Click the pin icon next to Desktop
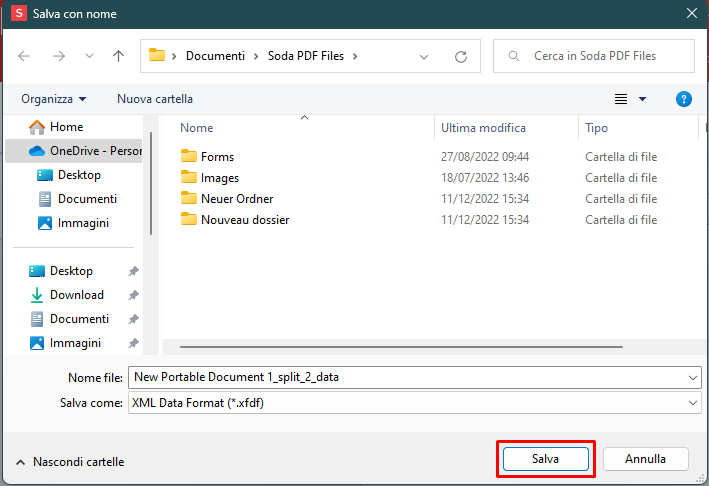 click(133, 271)
